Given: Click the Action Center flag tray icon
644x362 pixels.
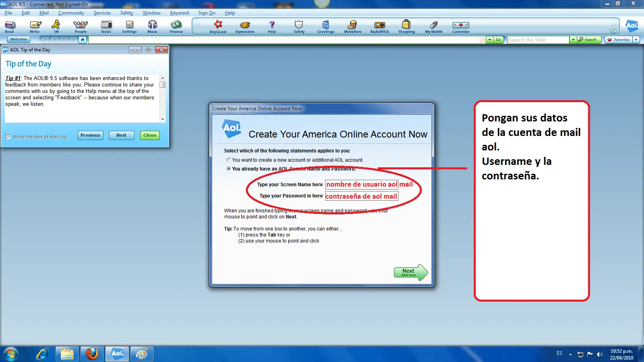Looking at the screenshot, I should pyautogui.click(x=590, y=354).
